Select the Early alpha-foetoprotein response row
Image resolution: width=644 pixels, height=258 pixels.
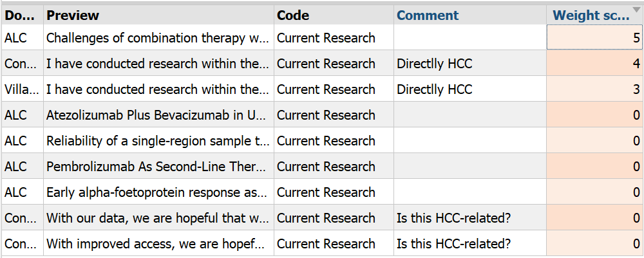click(322, 192)
